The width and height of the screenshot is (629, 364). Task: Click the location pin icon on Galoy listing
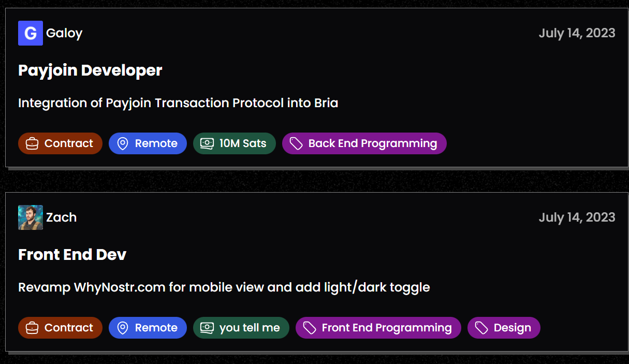(x=123, y=143)
